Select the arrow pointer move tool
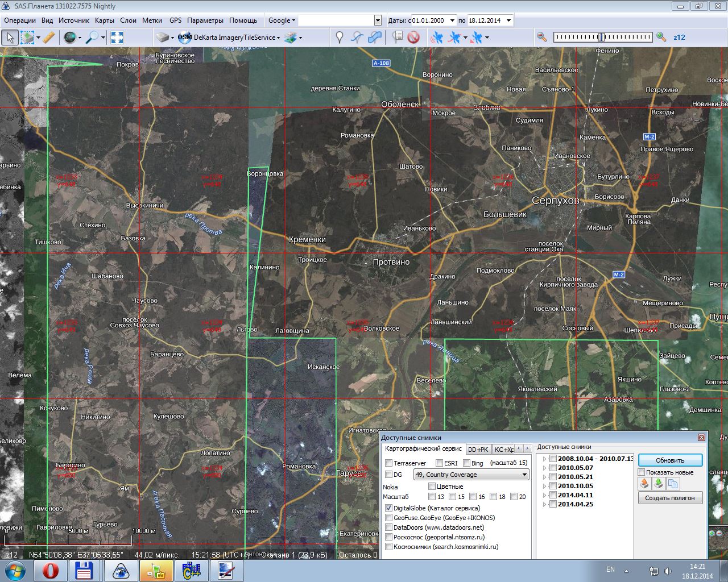The image size is (728, 582). coord(10,38)
